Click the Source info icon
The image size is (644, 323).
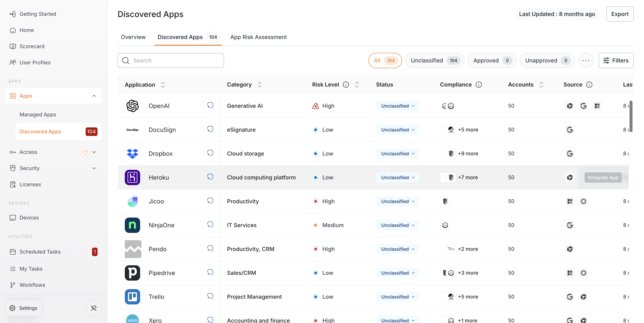click(589, 85)
